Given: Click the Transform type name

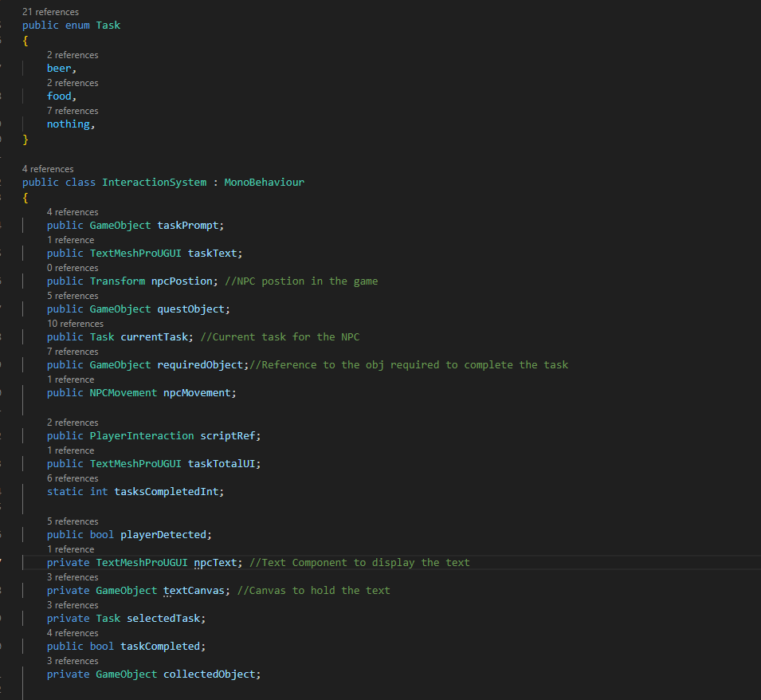Looking at the screenshot, I should (x=117, y=281).
